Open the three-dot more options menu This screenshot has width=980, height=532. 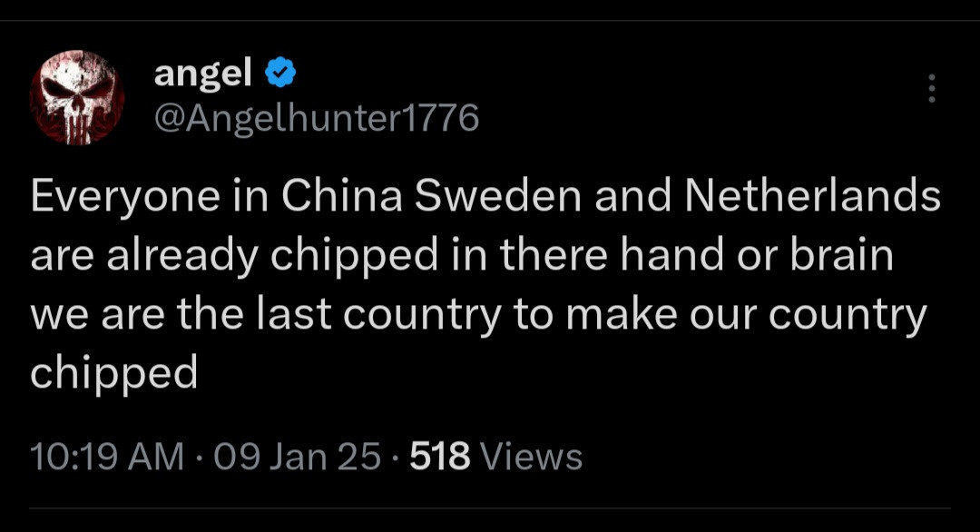click(x=931, y=88)
